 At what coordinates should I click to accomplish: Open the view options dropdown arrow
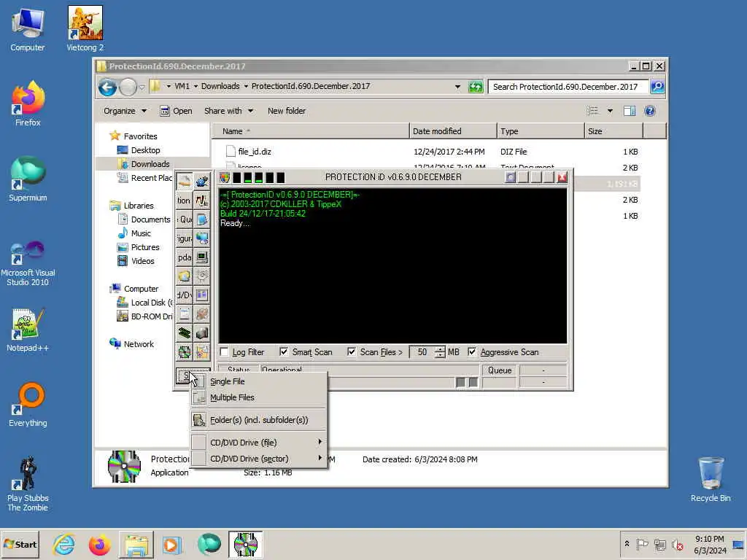610,111
